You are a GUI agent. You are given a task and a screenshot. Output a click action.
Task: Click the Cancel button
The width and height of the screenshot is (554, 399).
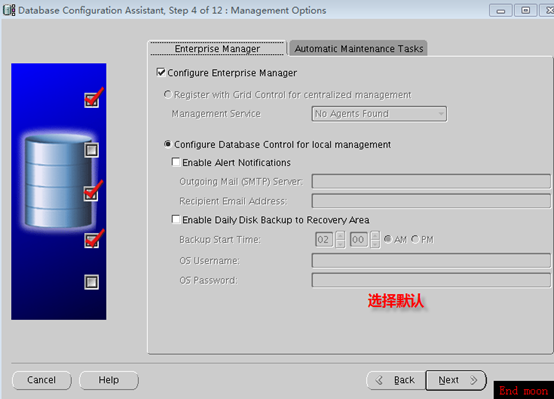click(x=42, y=380)
